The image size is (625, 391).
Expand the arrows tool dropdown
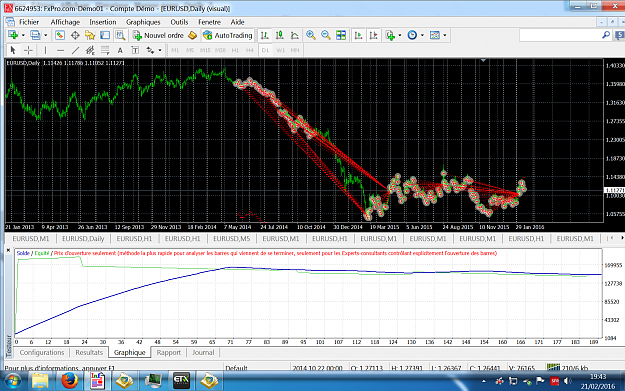160,50
